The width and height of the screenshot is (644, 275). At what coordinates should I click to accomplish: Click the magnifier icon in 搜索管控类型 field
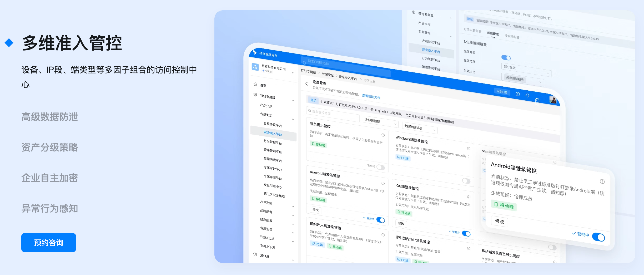(x=310, y=111)
